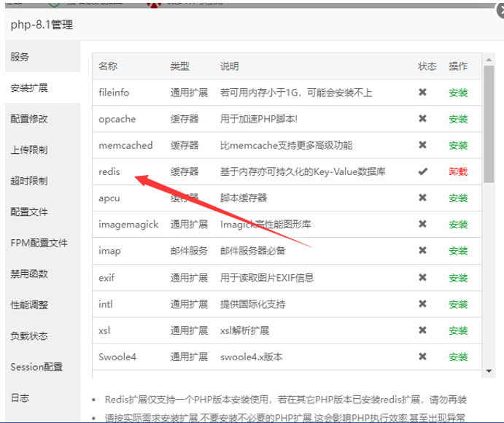
Task: Click the xsl解析扩展 description
Action: point(244,330)
